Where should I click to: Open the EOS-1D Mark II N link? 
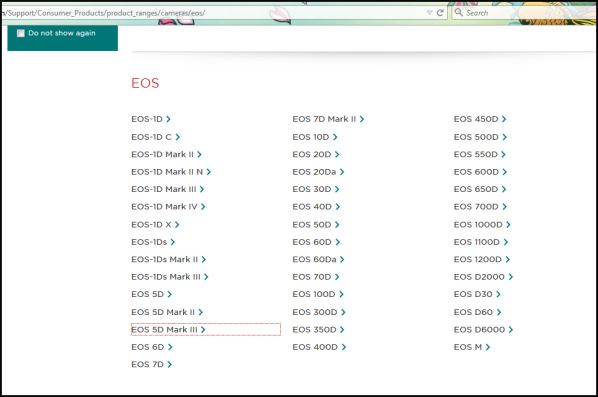pyautogui.click(x=171, y=172)
